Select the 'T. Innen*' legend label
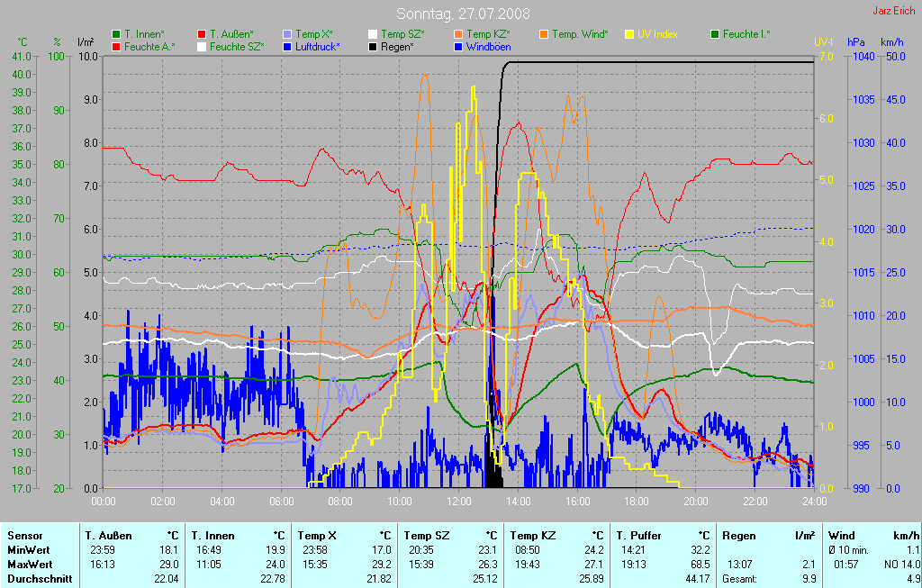922x588 pixels. click(145, 35)
